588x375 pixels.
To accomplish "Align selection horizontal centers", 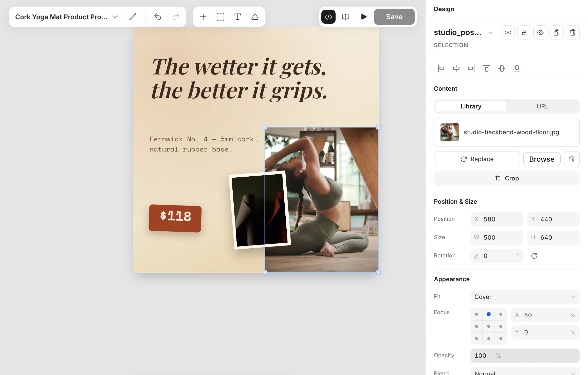I will tap(456, 68).
